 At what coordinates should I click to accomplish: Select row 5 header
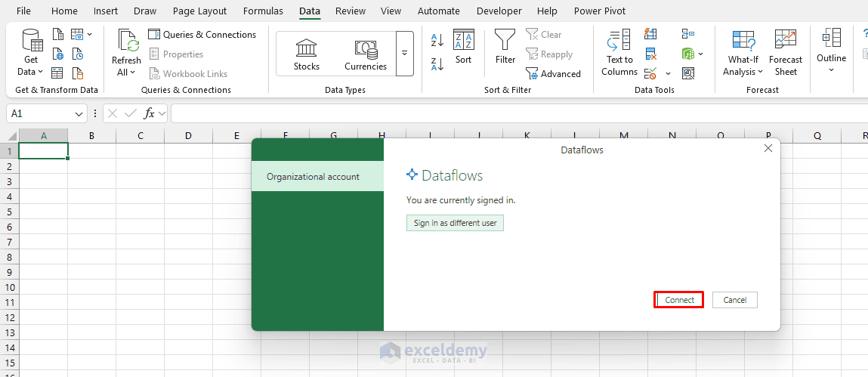(9, 212)
